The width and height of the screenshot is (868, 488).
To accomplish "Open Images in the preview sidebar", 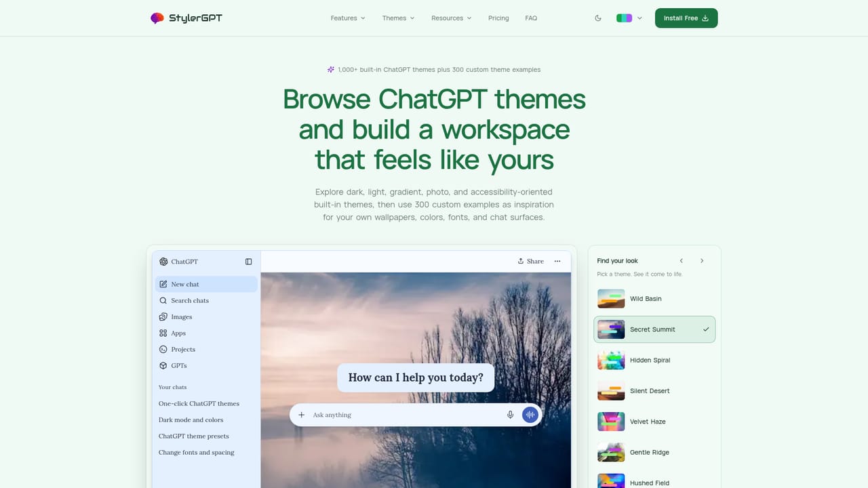I will [x=206, y=317].
